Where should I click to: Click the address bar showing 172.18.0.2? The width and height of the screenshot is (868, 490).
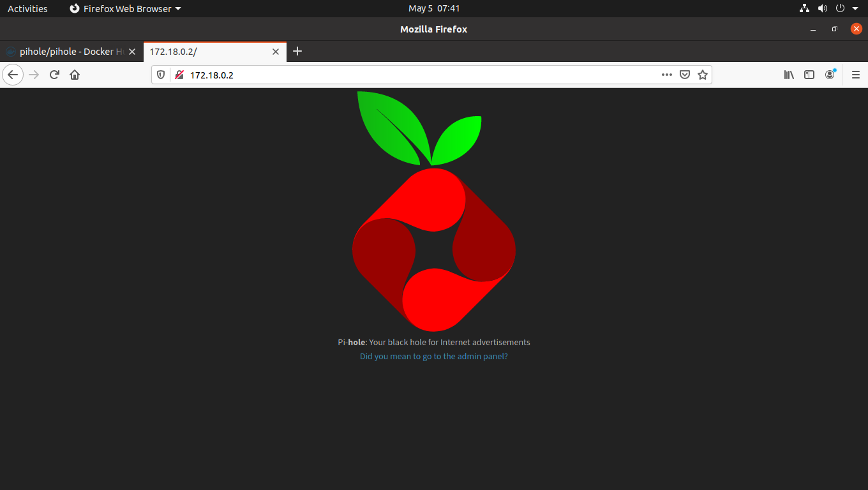pos(415,75)
